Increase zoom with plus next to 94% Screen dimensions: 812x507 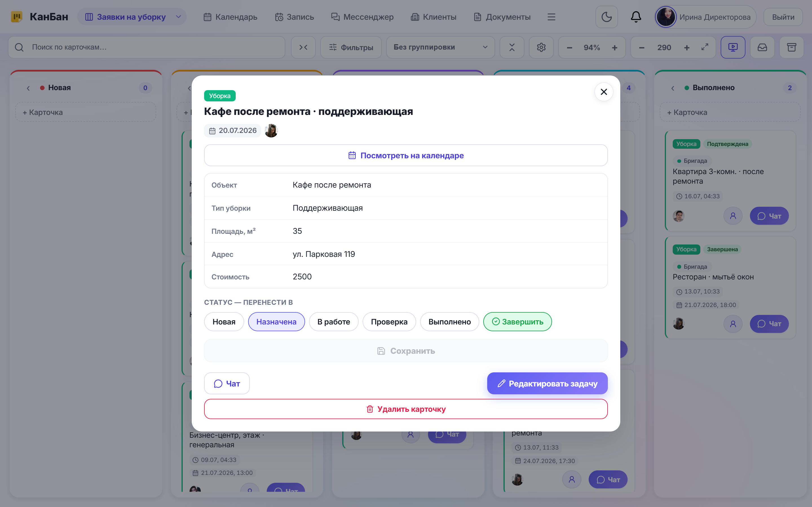614,48
